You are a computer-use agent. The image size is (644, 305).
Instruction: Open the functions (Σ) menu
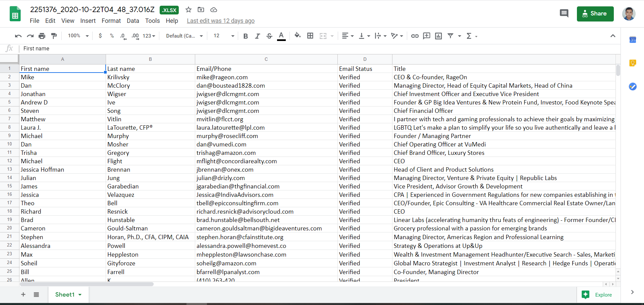click(x=470, y=36)
